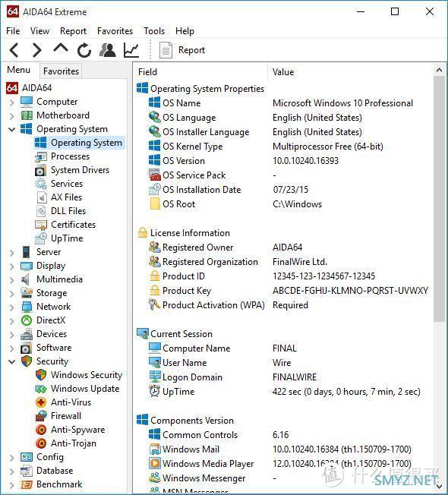Click the Report button label in toolbar
Viewport: 448px width, 495px height.
[x=191, y=50]
